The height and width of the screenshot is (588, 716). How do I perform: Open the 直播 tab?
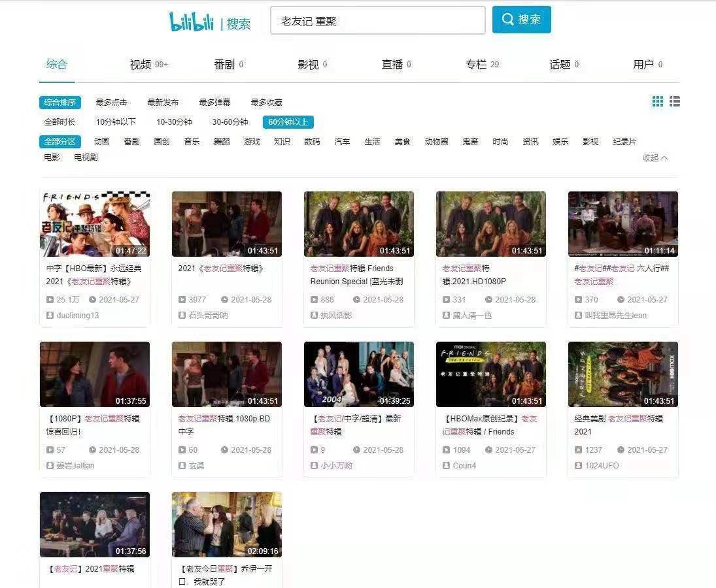[x=396, y=65]
